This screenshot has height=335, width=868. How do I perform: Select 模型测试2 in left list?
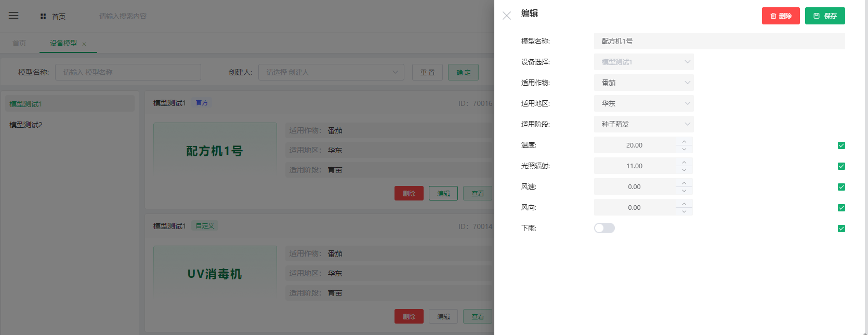26,125
